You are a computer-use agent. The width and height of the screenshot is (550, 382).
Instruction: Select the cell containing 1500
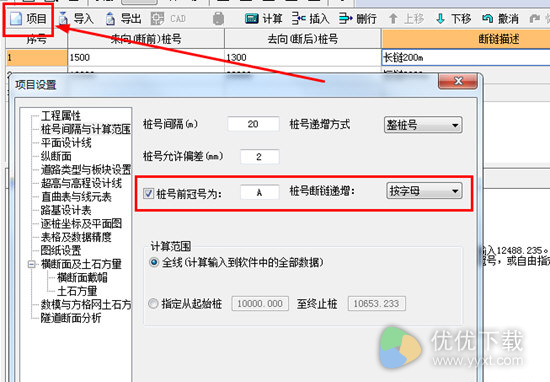point(146,58)
